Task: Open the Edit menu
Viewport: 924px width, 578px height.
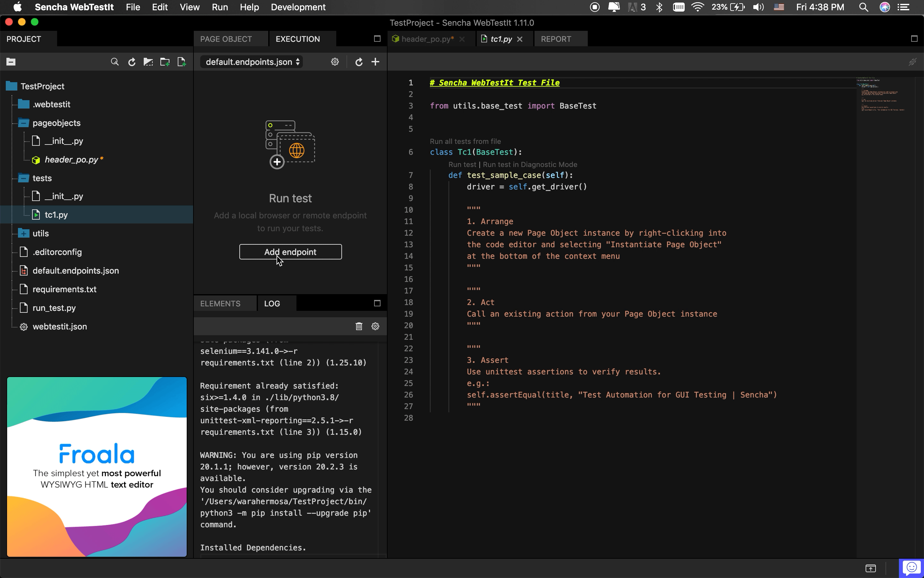Action: [159, 7]
